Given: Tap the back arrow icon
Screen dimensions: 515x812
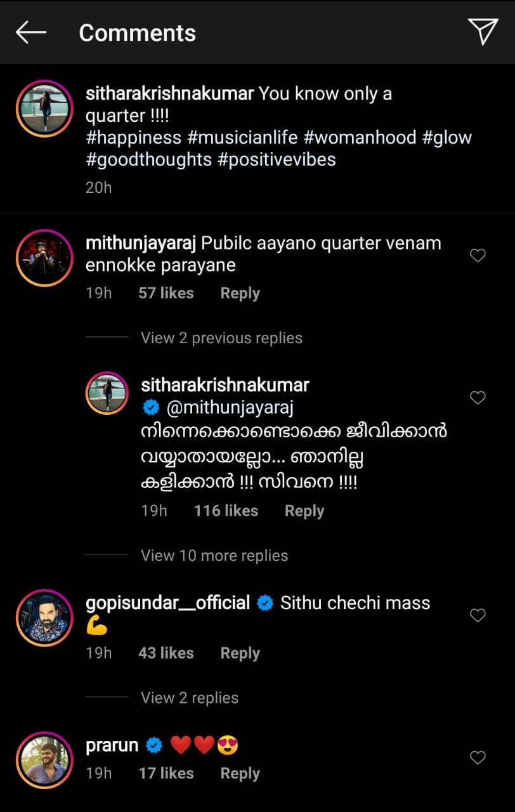Looking at the screenshot, I should click(31, 32).
